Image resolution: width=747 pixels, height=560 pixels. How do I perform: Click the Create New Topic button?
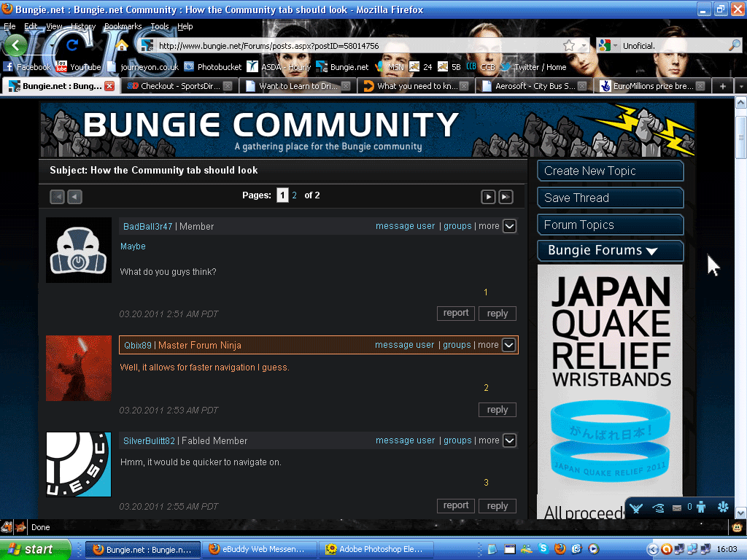tap(610, 171)
